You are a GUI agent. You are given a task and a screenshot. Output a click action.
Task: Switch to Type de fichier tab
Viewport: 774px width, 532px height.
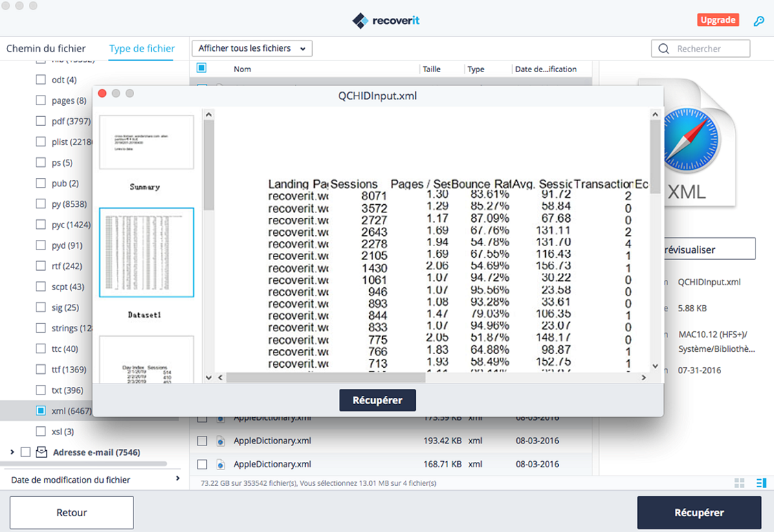point(142,48)
